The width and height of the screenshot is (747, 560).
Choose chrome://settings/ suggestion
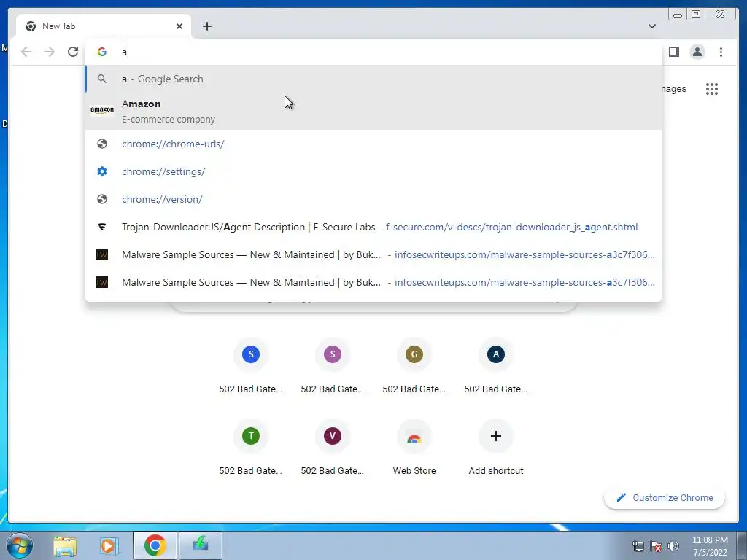(373, 171)
